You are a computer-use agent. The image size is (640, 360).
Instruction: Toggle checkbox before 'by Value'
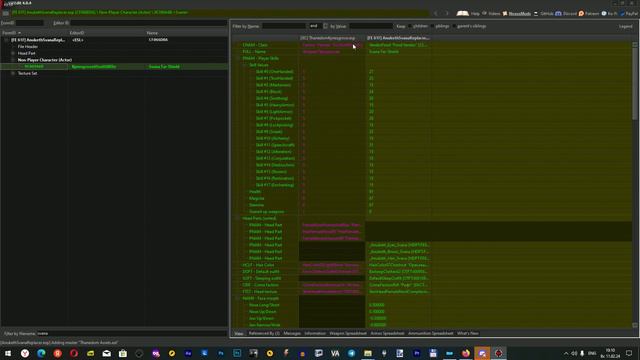tap(325, 26)
